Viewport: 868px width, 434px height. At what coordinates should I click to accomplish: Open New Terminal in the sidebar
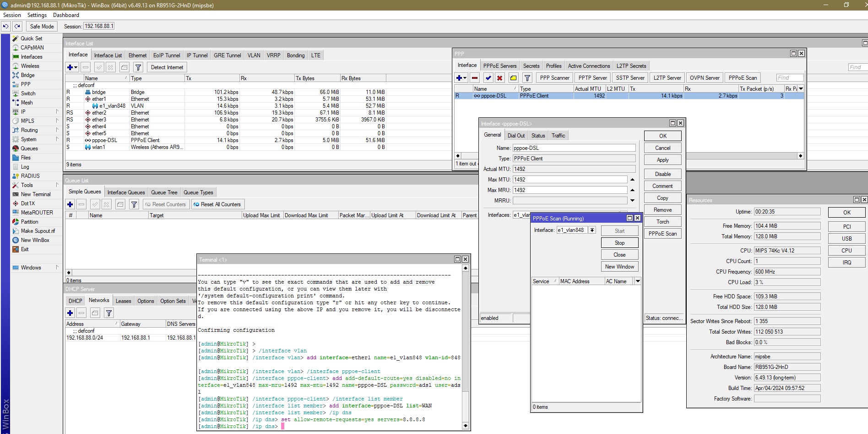tap(35, 194)
